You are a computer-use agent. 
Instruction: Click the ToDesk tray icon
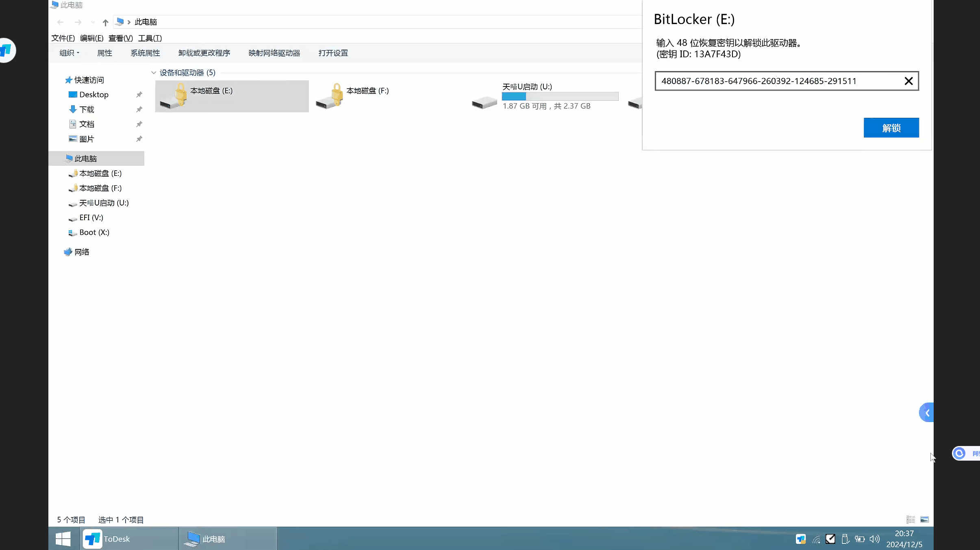(x=801, y=539)
